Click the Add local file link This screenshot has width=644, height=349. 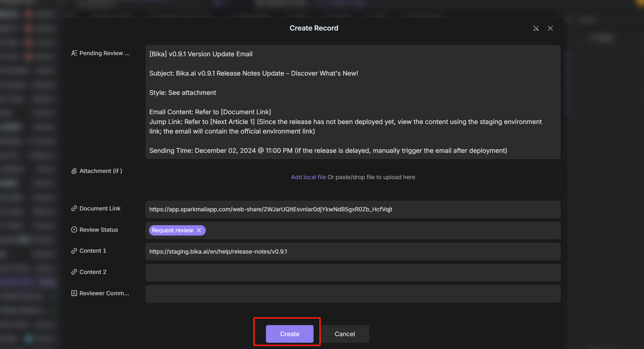(308, 177)
